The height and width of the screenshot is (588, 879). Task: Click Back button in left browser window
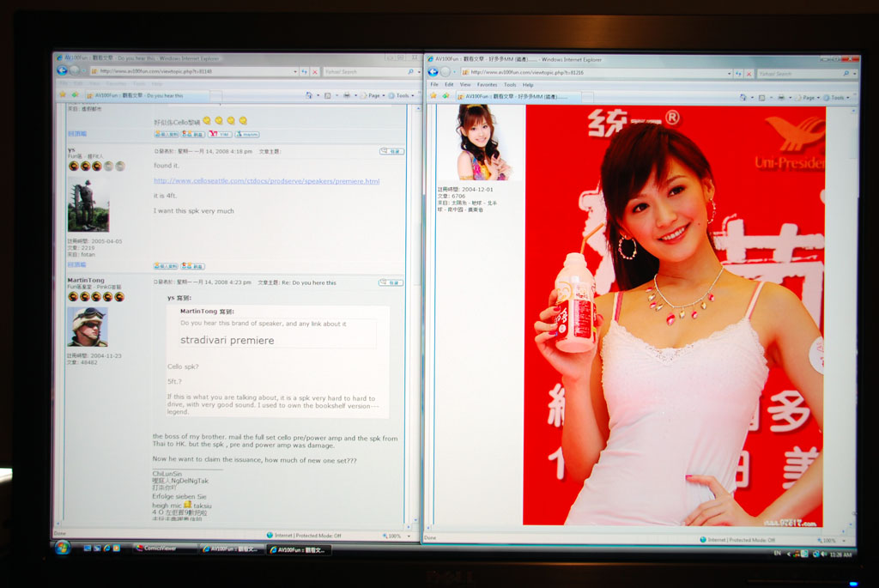pos(62,70)
